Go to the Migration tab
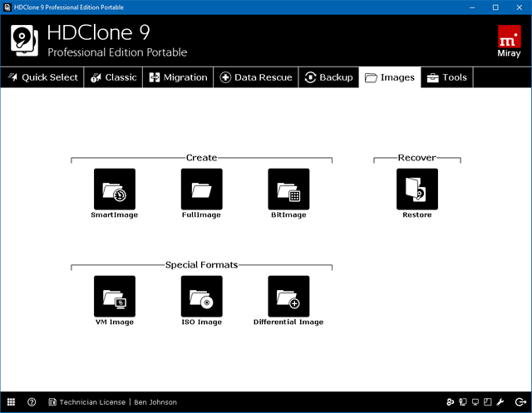This screenshot has width=532, height=413. [x=178, y=77]
